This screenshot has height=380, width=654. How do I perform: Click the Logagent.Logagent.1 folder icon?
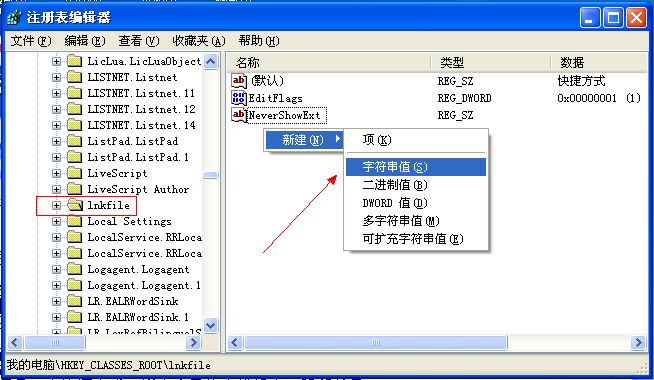pyautogui.click(x=74, y=285)
